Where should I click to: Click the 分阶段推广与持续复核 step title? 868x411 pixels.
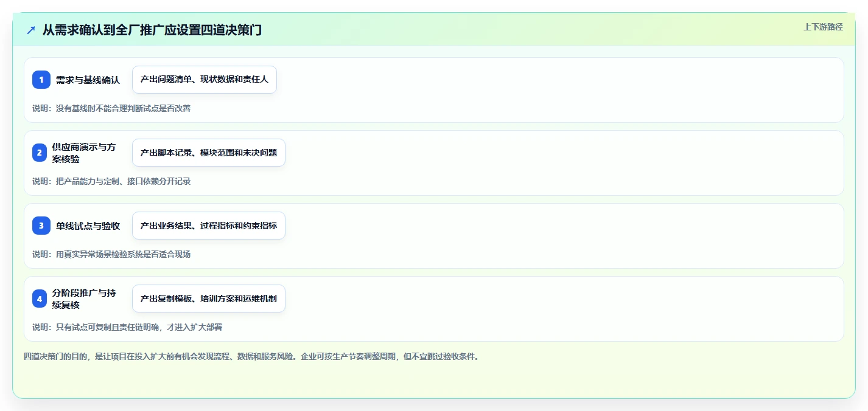(84, 299)
